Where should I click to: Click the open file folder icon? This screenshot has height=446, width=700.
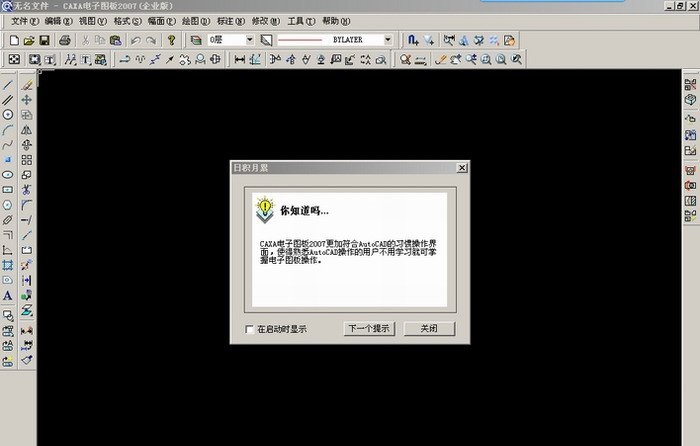[29, 40]
